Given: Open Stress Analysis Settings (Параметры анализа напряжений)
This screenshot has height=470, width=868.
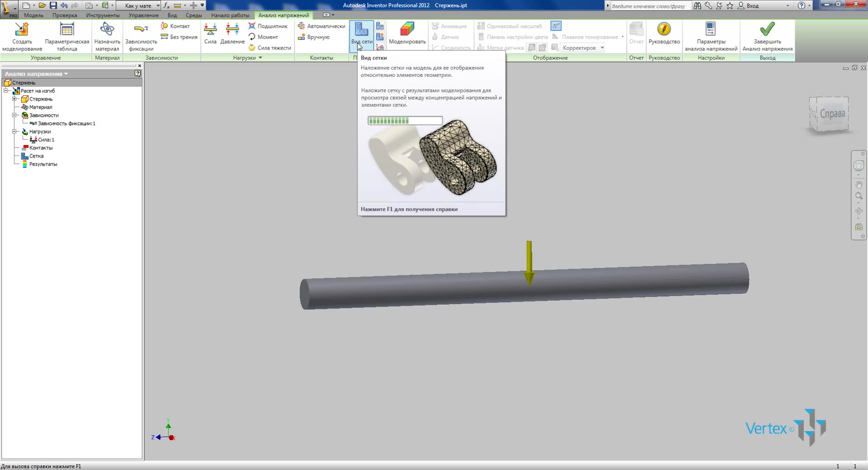Looking at the screenshot, I should (711, 36).
